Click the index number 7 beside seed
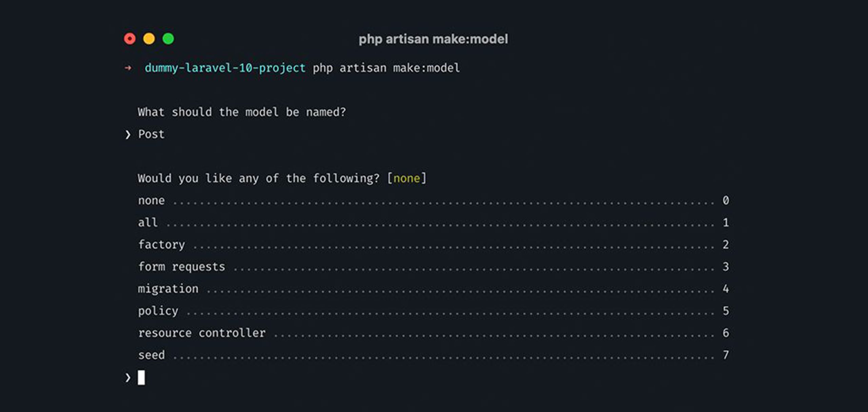Screen dimensions: 868x412 (x=726, y=355)
